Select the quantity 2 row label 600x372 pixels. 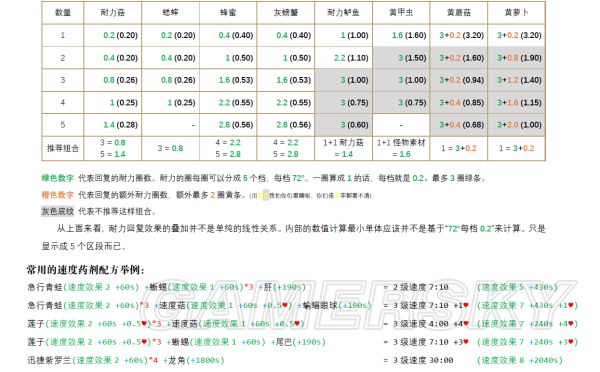63,58
